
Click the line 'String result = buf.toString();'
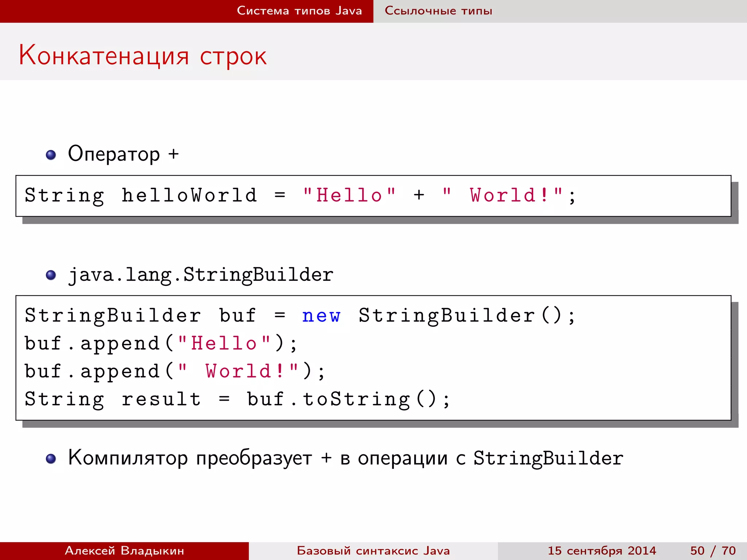point(237,399)
